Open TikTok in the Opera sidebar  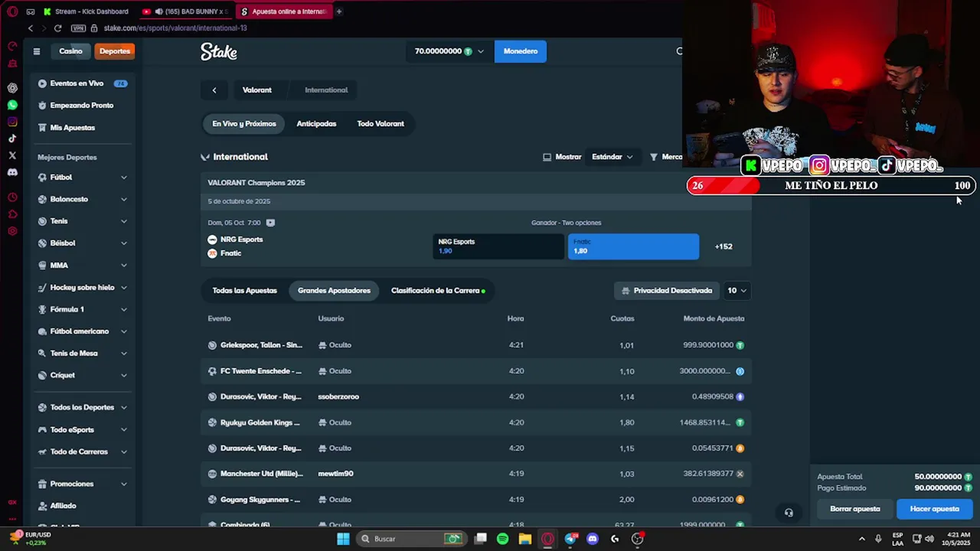click(x=12, y=139)
